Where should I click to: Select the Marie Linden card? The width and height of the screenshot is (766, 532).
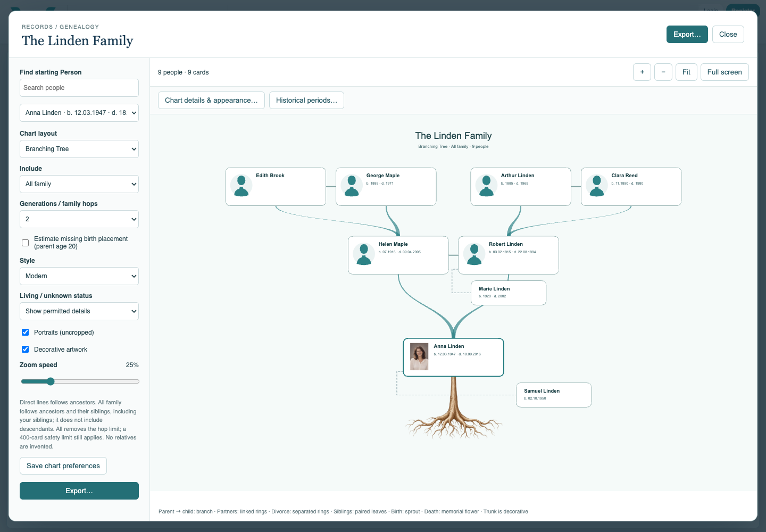pyautogui.click(x=509, y=293)
